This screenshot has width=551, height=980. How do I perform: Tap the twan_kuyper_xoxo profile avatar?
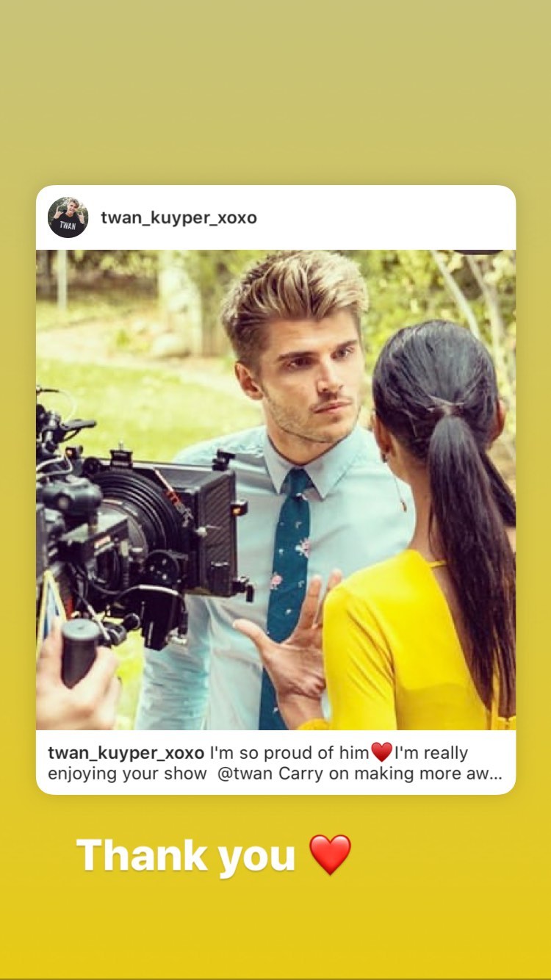[x=68, y=217]
